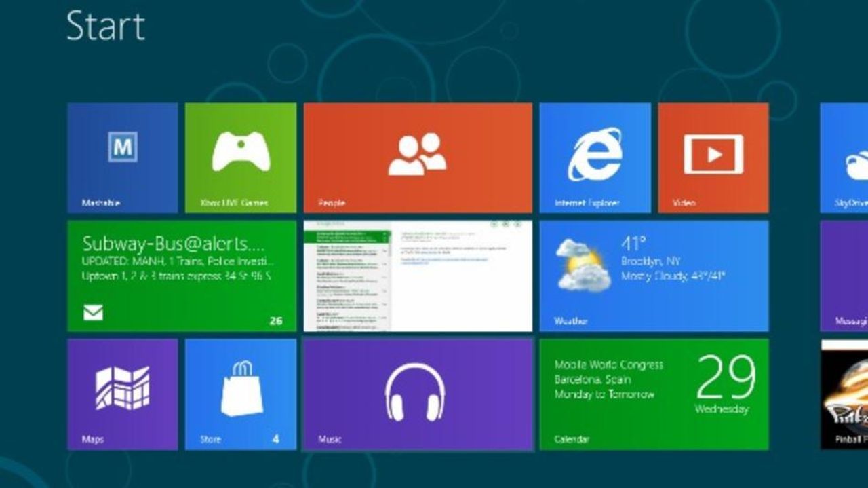The width and height of the screenshot is (868, 488).
Task: Open the Calendar tile showing Mobile World Congress
Action: (x=654, y=394)
